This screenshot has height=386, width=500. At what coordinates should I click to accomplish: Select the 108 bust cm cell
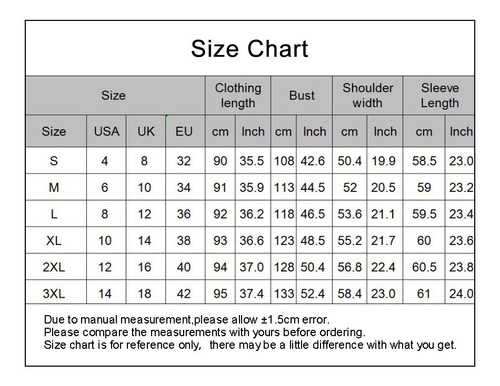tap(284, 161)
